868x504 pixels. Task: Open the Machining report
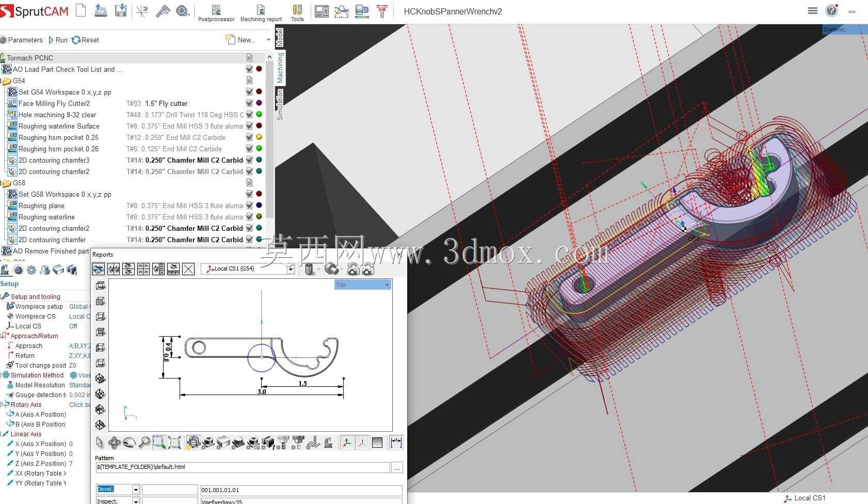(261, 13)
